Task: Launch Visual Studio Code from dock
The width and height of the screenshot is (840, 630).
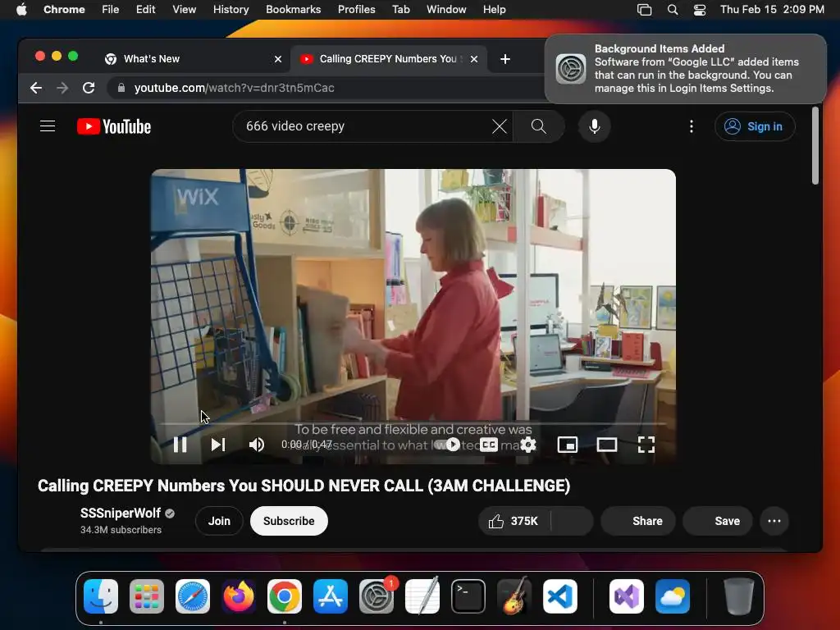Action: coord(559,596)
